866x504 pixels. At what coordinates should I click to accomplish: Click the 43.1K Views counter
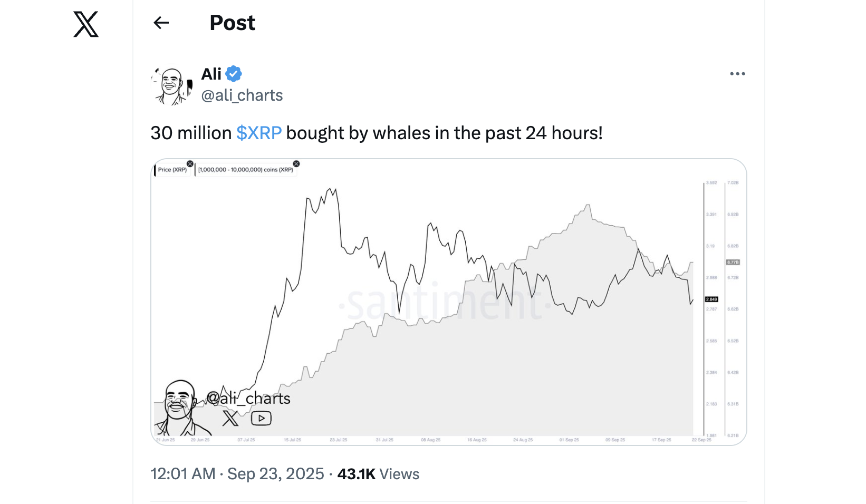pyautogui.click(x=378, y=474)
